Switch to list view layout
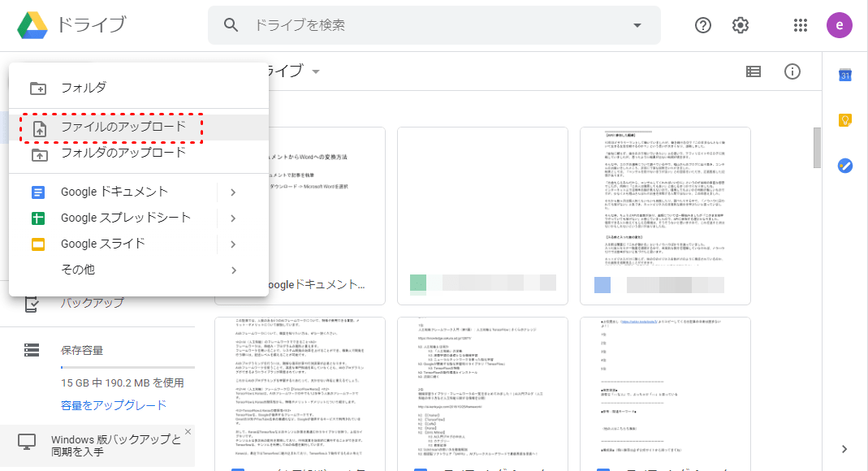The height and width of the screenshot is (471, 868). click(754, 71)
